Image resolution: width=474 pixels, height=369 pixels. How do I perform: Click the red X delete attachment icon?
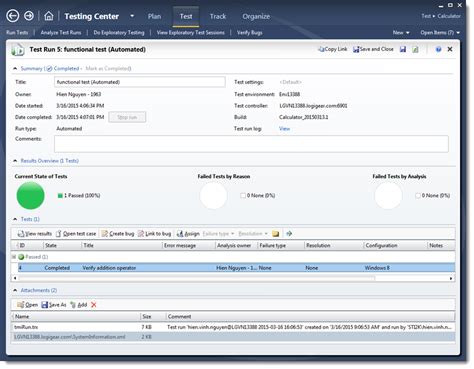pos(94,305)
